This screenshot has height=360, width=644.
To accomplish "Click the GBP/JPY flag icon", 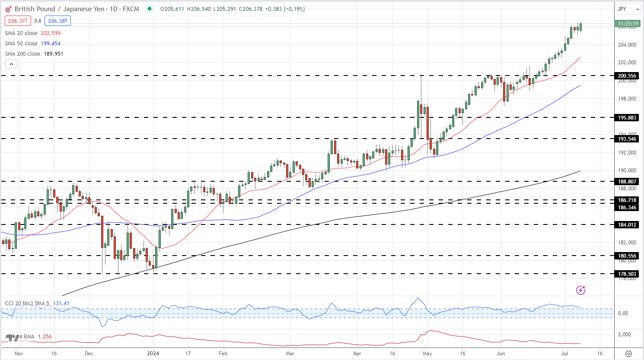I will pyautogui.click(x=8, y=9).
